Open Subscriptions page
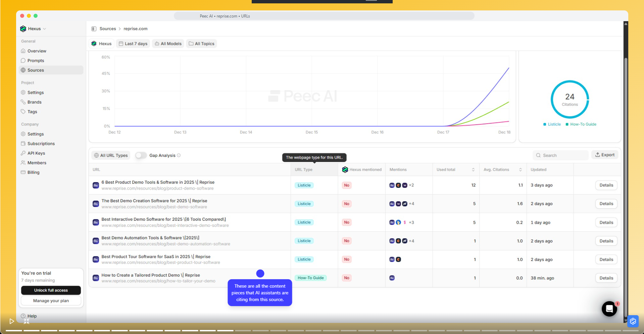 pos(41,143)
